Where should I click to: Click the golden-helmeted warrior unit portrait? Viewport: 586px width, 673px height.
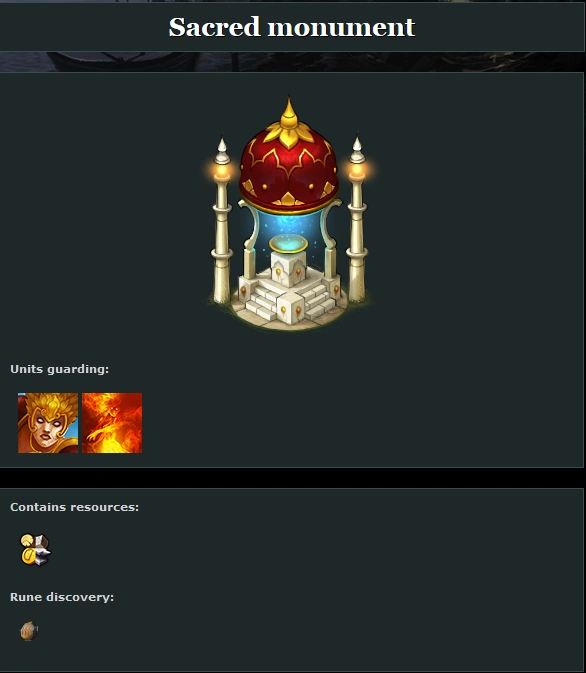pos(48,423)
